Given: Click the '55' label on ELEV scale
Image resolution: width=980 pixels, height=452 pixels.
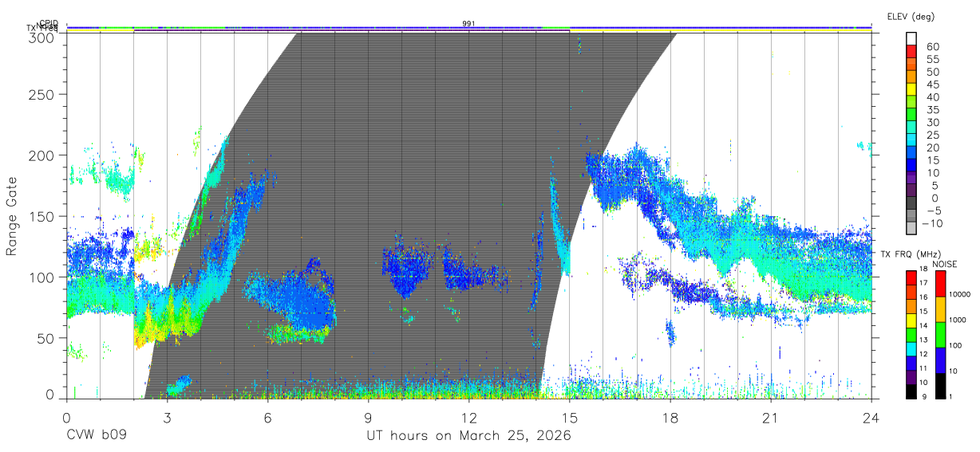Looking at the screenshot, I should click(x=931, y=59).
